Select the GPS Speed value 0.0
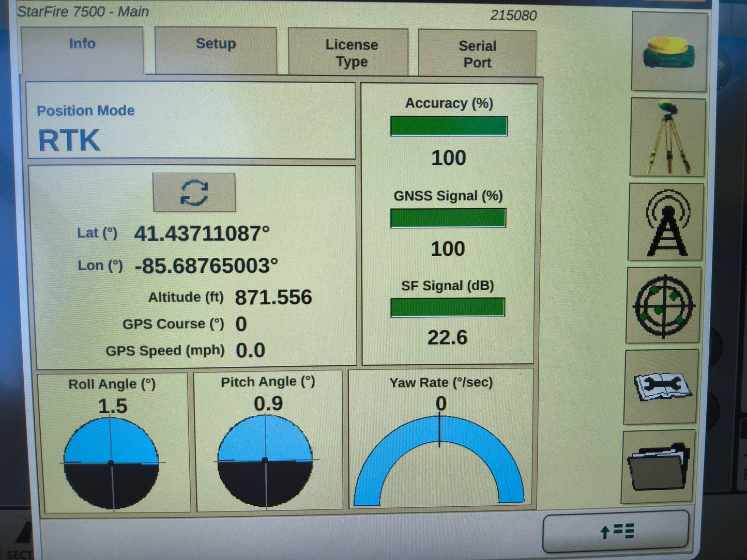This screenshot has width=747, height=560. (251, 351)
